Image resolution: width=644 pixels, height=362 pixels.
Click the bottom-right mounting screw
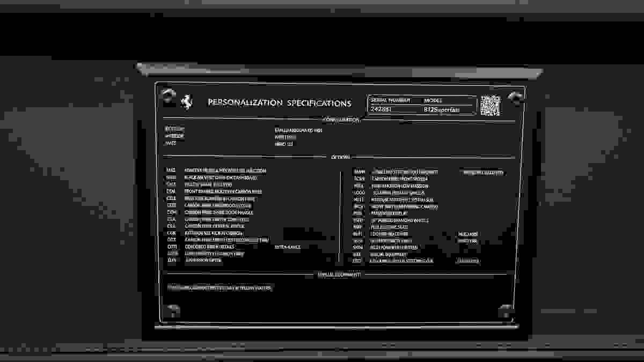click(x=506, y=311)
